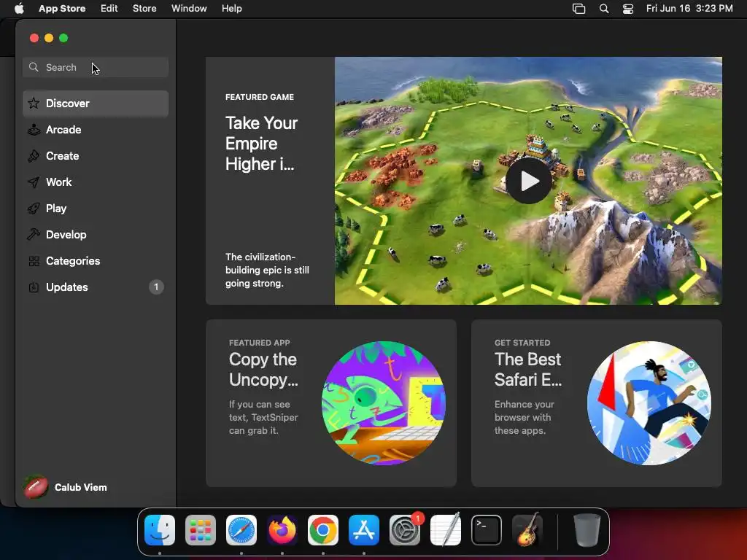Close the App Store window

point(34,38)
